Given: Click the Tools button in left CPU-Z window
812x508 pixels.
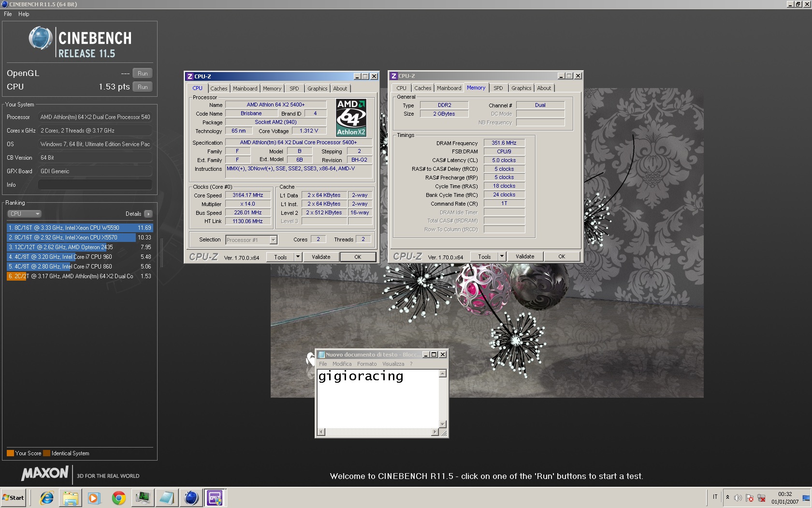Looking at the screenshot, I should pyautogui.click(x=281, y=257).
